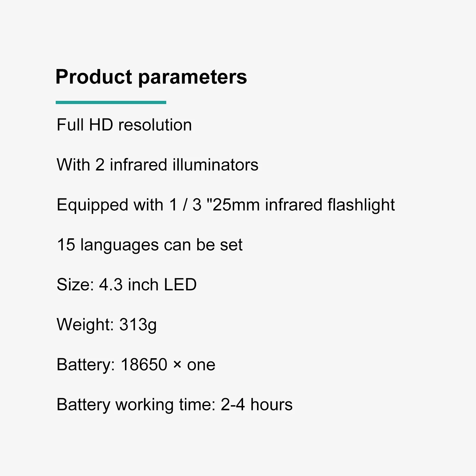Select the 'With 2 infrared illuminators' line
Viewport: 476px width, 476px height.
[157, 165]
